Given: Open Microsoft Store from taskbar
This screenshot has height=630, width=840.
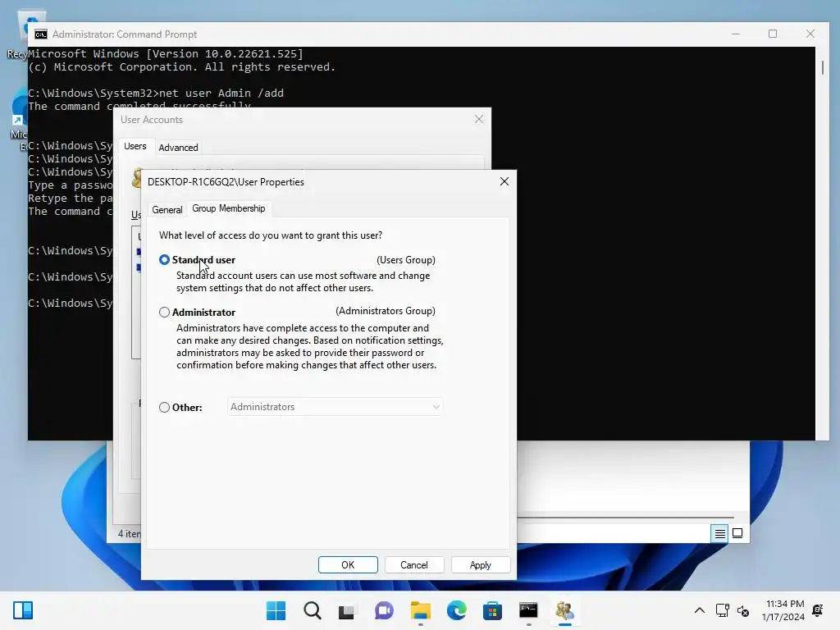Looking at the screenshot, I should (492, 610).
